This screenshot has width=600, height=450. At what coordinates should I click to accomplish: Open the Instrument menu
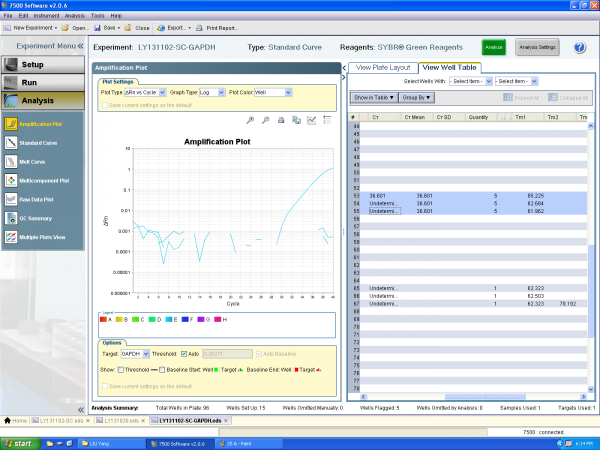coord(47,17)
